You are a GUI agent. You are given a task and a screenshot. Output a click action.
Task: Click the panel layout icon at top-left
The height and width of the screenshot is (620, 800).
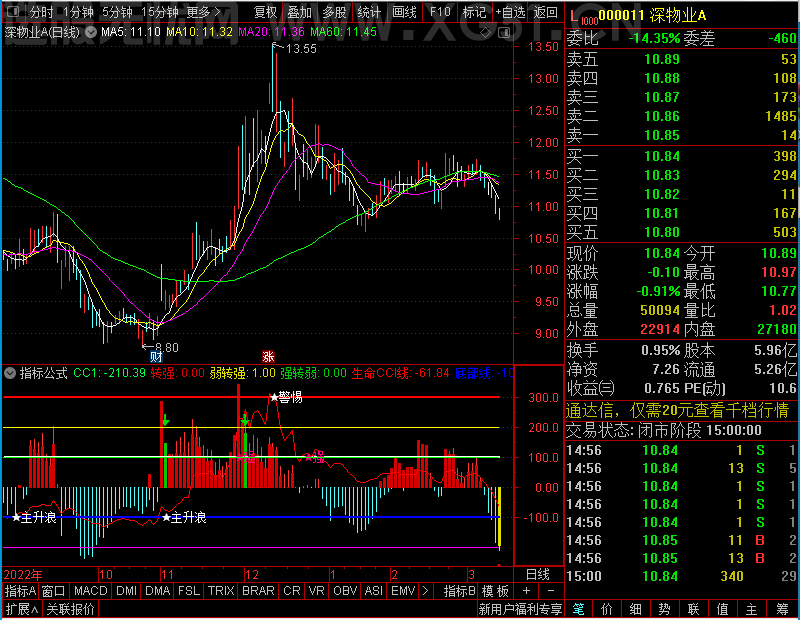[13, 11]
